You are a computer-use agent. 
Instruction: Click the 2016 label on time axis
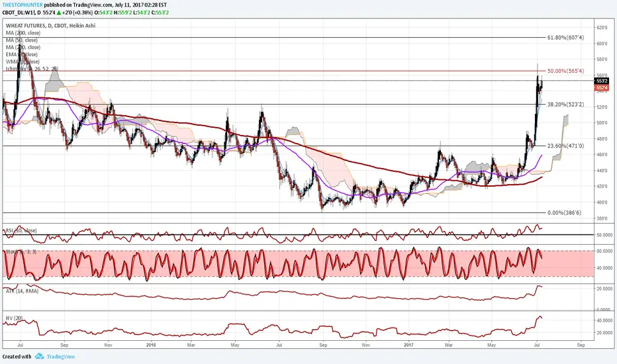(151, 345)
